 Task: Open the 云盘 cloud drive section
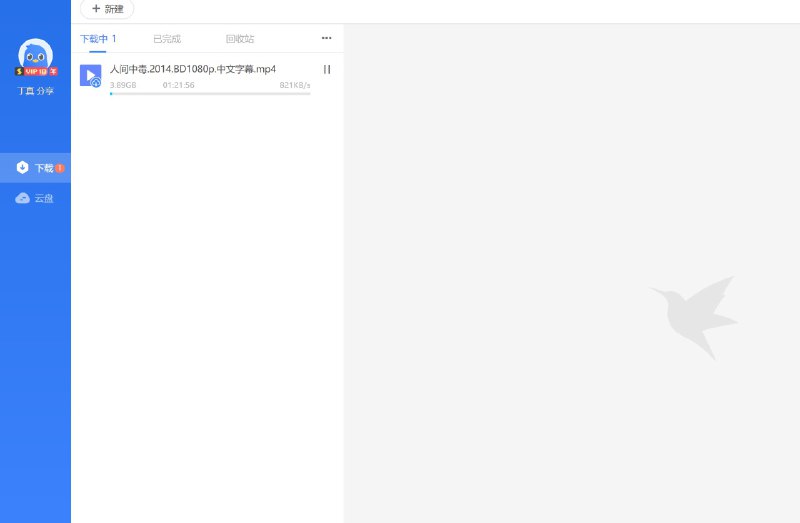coord(44,198)
